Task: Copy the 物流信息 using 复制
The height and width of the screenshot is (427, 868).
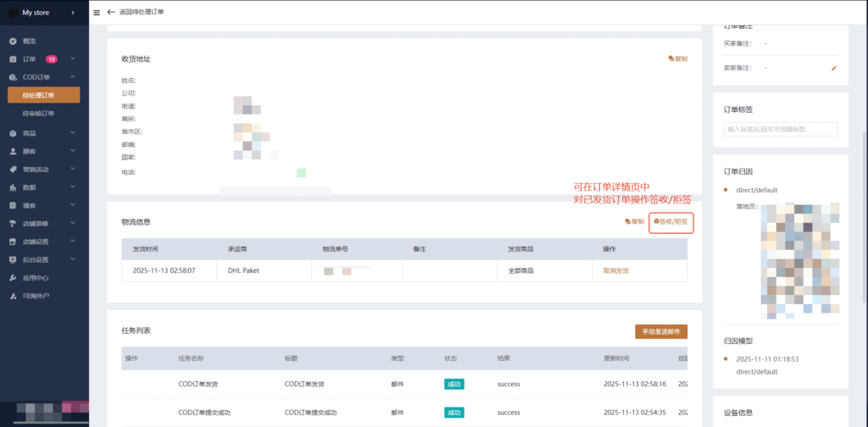Action: 634,222
